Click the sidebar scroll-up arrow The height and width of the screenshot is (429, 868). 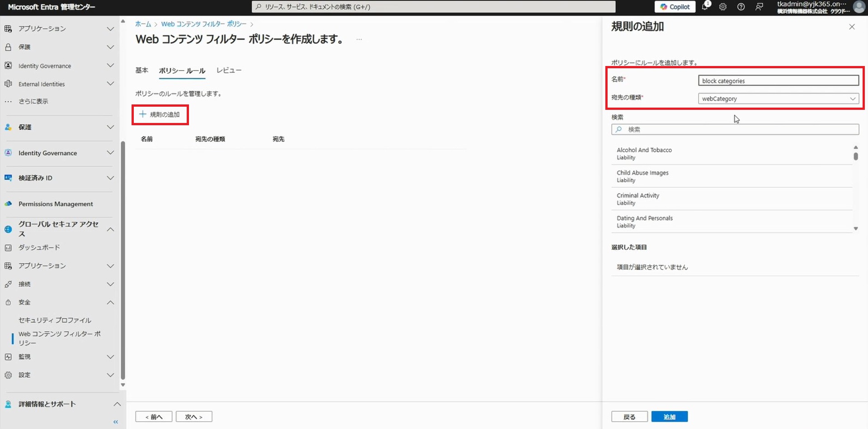point(123,21)
